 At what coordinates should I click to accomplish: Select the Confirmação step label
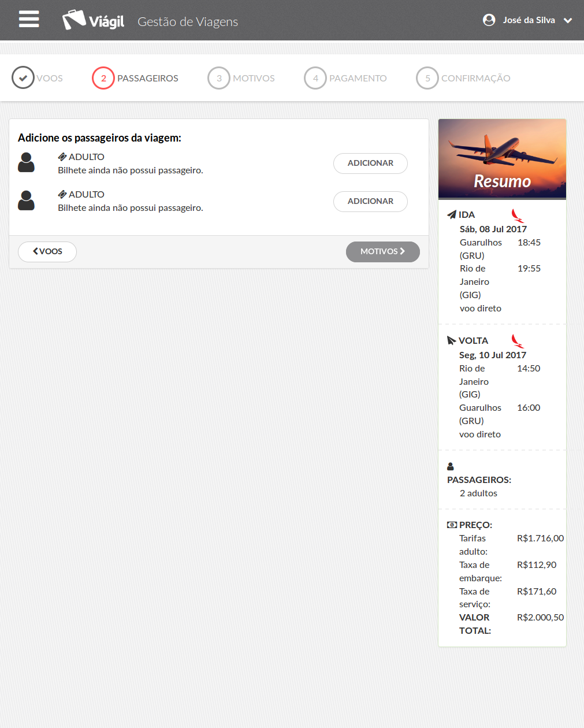pos(476,78)
